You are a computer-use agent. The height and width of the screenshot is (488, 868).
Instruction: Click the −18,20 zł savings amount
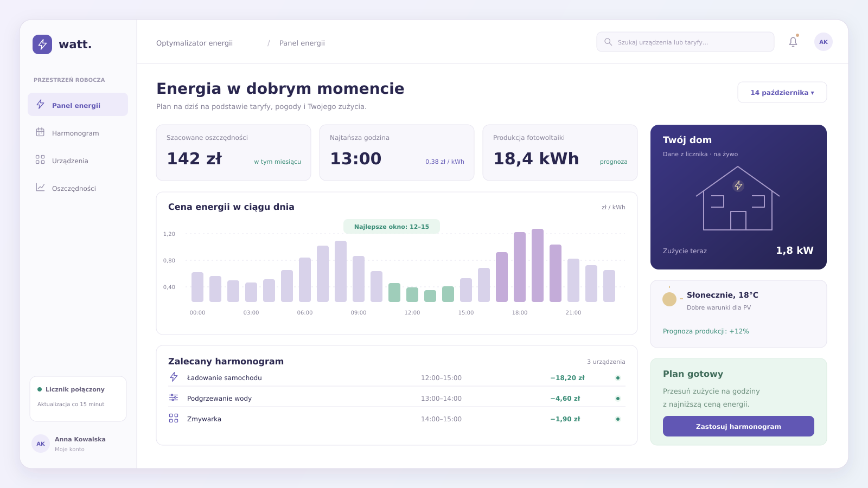click(x=567, y=378)
